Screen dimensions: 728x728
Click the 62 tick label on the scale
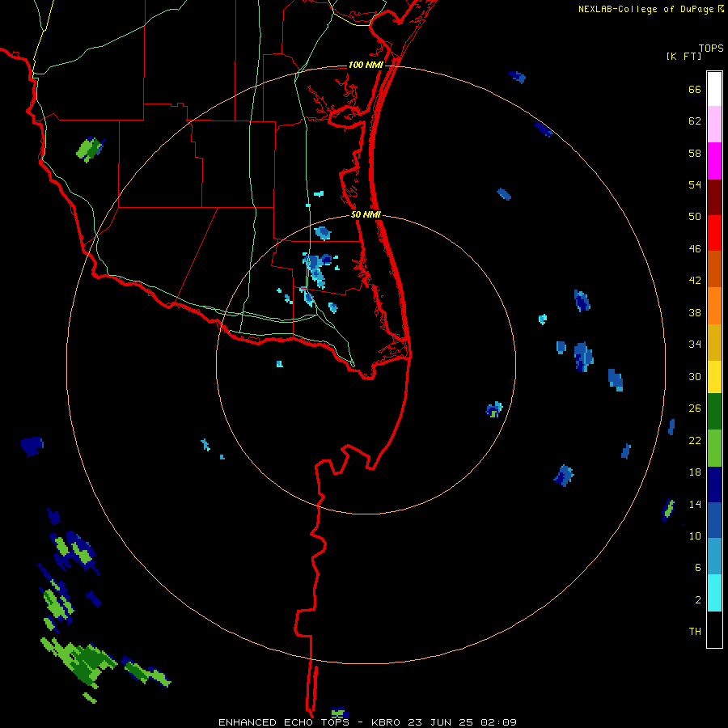tap(695, 121)
